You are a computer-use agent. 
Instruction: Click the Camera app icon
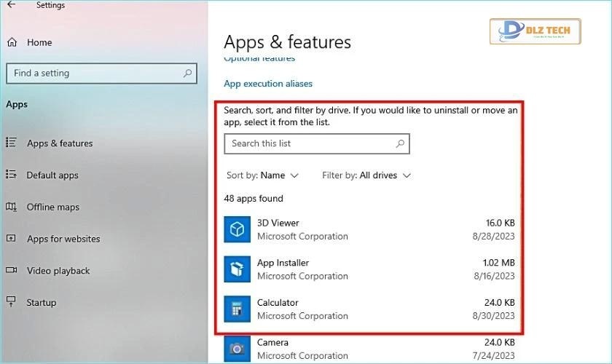click(238, 349)
